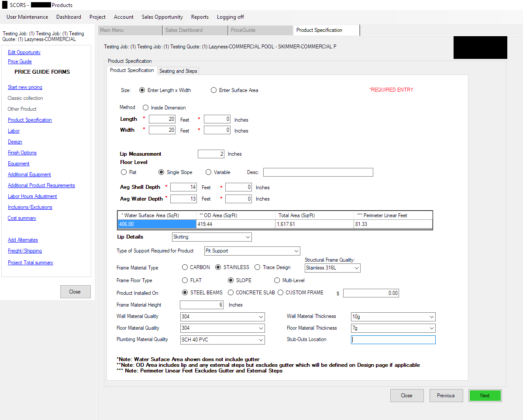The height and width of the screenshot is (420, 523).
Task: Click Close button beside Previous
Action: point(406,396)
